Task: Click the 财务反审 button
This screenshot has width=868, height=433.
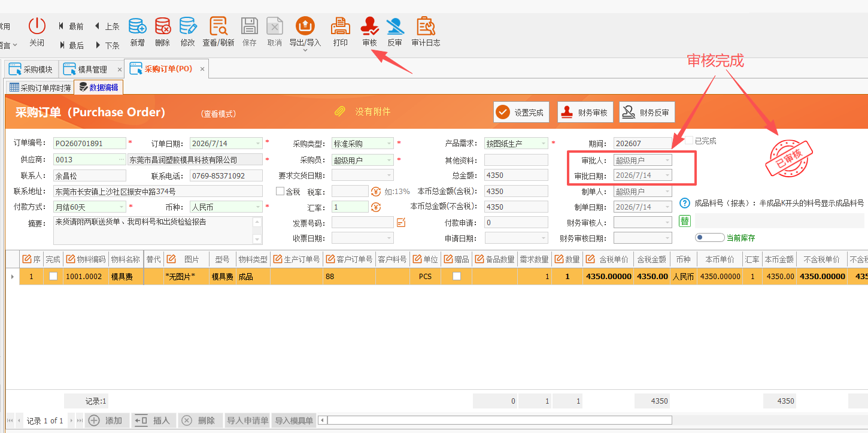Action: (x=647, y=112)
